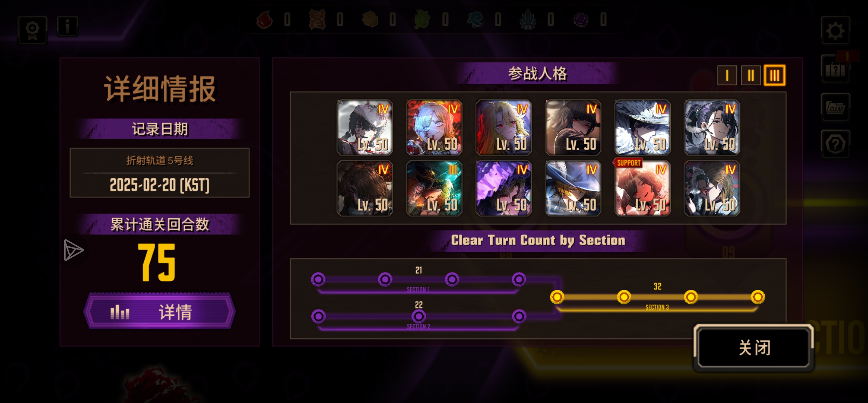Image resolution: width=868 pixels, height=403 pixels.
Task: Select record slot III
Action: click(774, 76)
